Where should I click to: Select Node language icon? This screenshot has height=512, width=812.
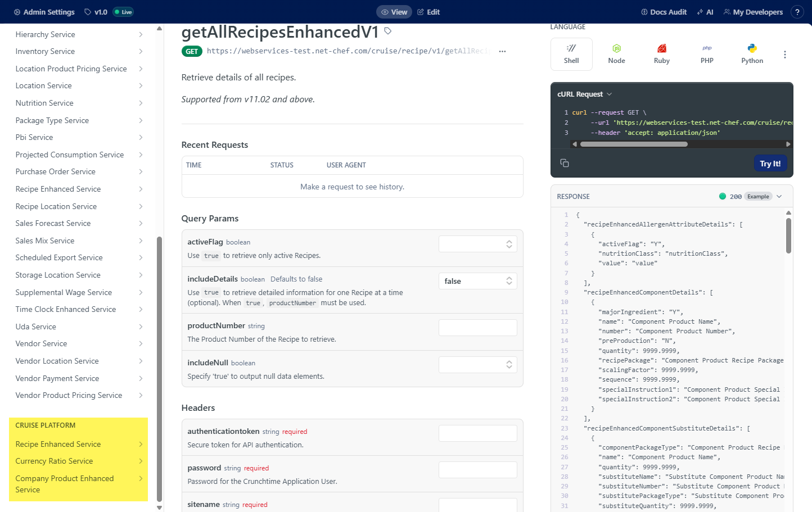coord(616,54)
